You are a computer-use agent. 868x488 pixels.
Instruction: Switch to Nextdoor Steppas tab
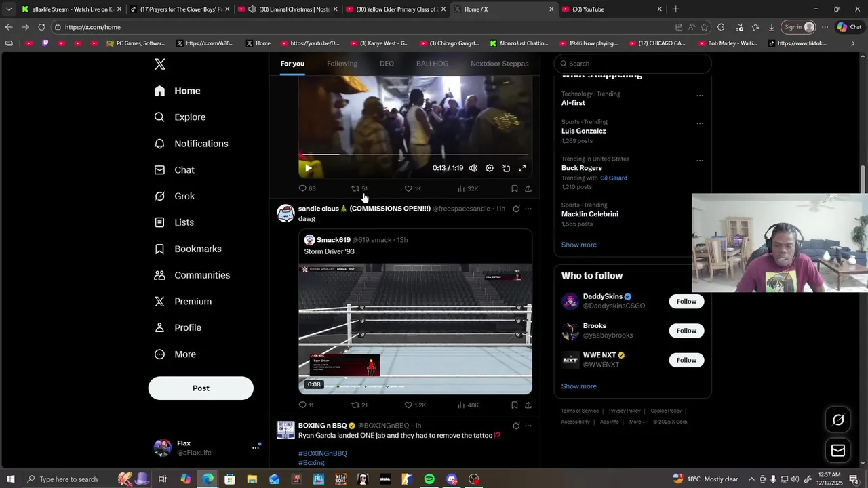[499, 64]
